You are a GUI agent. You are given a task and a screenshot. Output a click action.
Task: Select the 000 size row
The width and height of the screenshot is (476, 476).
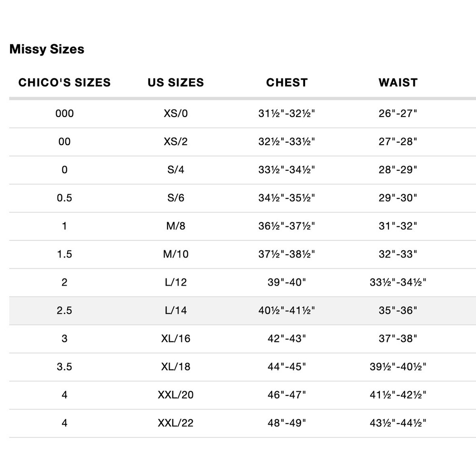(x=243, y=114)
